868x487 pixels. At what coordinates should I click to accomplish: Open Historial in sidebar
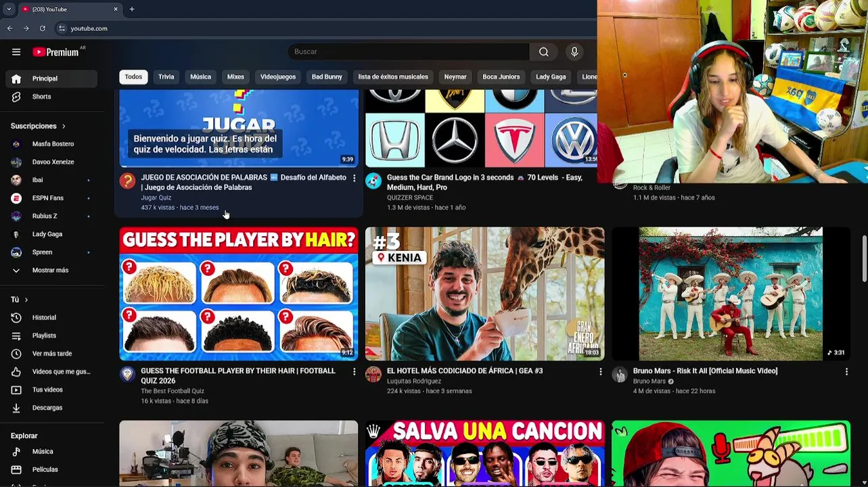pos(51,317)
